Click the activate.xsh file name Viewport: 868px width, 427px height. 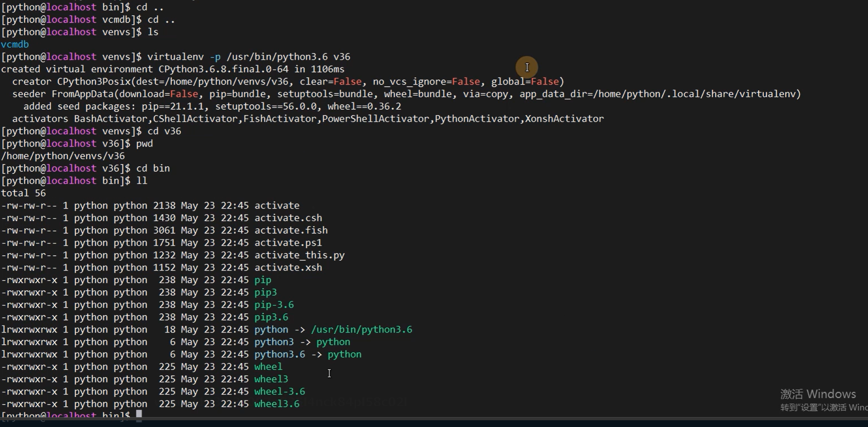[288, 268]
